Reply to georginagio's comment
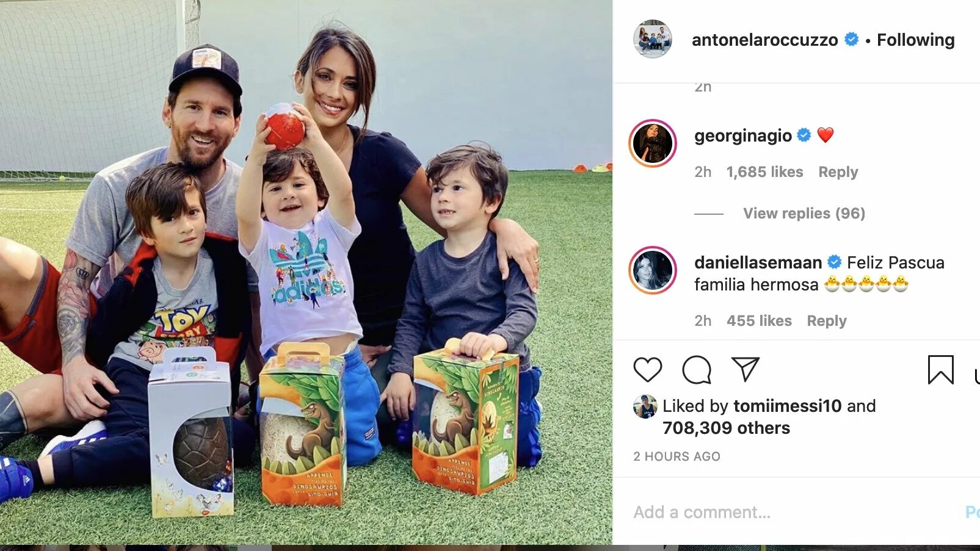This screenshot has height=551, width=980. tap(838, 172)
